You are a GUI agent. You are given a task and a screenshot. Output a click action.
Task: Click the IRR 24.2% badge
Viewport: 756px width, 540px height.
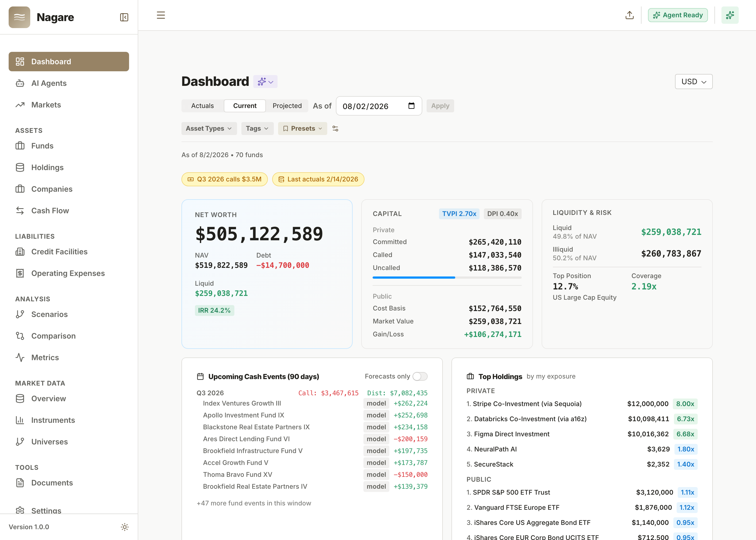click(x=214, y=310)
